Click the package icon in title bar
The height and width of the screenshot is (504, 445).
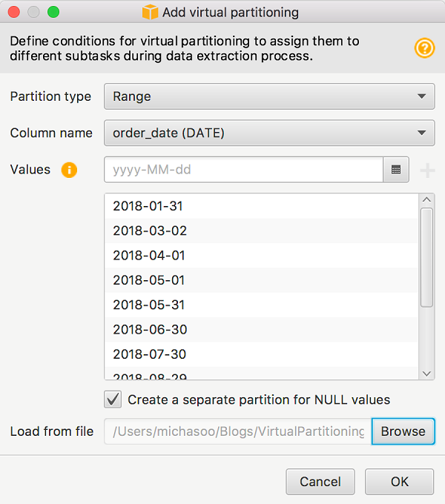(x=151, y=12)
